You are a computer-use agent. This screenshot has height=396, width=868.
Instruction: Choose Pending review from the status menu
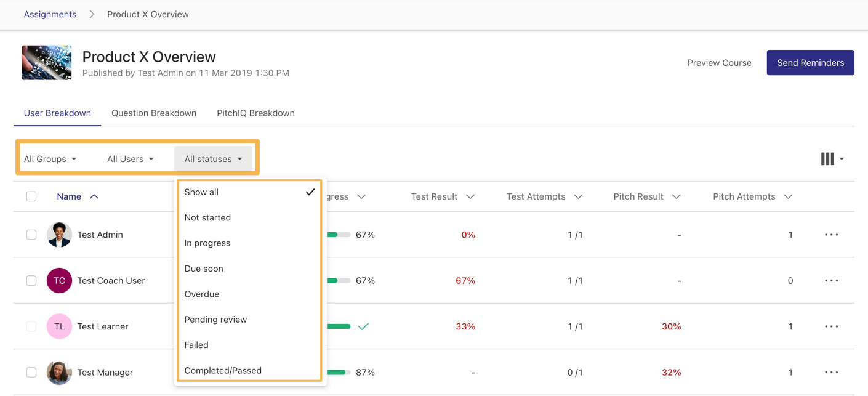[215, 320]
